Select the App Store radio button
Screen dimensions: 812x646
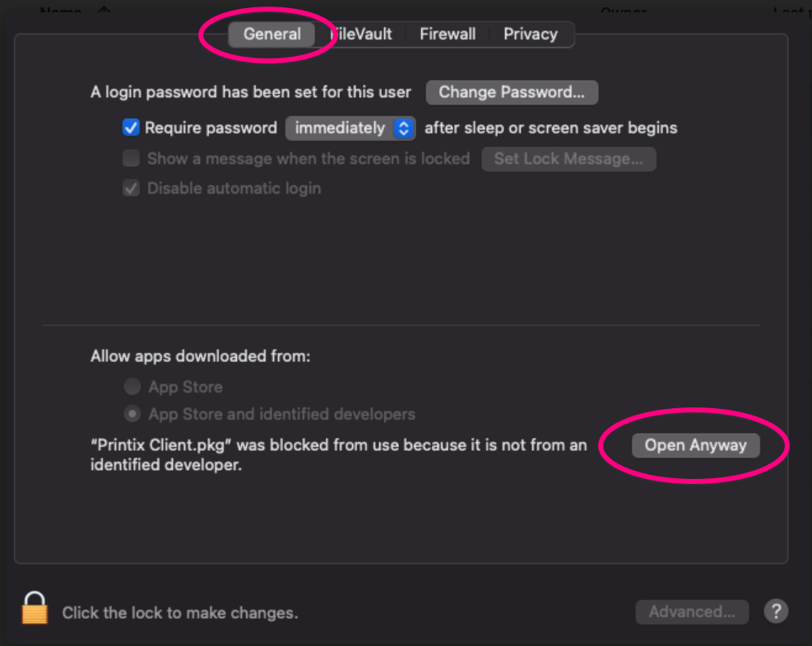[132, 386]
